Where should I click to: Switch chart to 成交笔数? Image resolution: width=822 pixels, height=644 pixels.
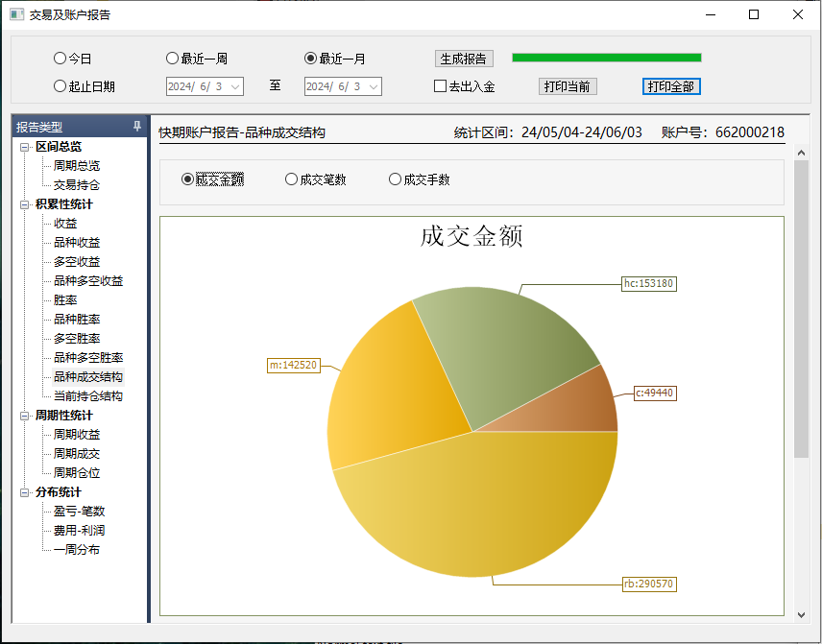click(x=292, y=179)
